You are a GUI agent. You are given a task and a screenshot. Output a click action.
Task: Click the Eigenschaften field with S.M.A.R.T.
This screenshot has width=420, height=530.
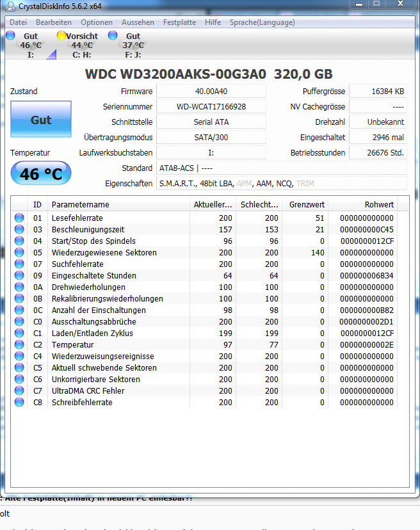click(281, 184)
